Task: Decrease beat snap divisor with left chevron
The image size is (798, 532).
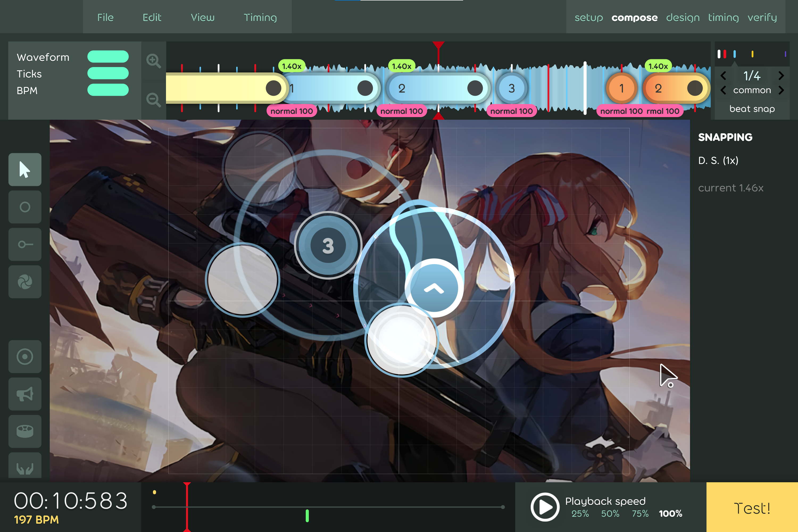Action: coord(723,75)
